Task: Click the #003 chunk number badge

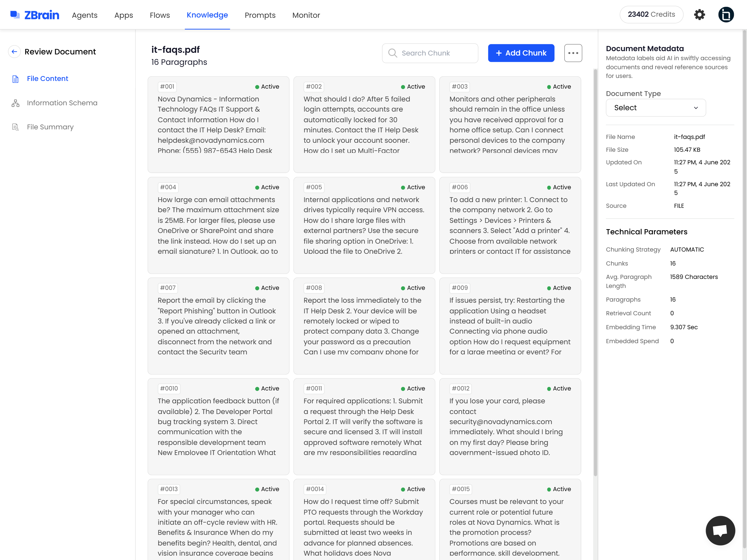Action: pyautogui.click(x=460, y=87)
